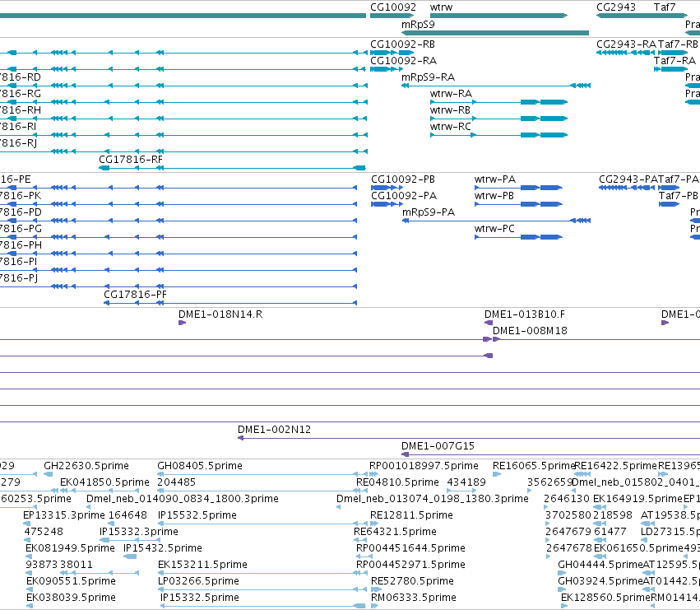Image resolution: width=700 pixels, height=610 pixels.
Task: Select the wtrw-PC protein label
Action: (x=494, y=229)
